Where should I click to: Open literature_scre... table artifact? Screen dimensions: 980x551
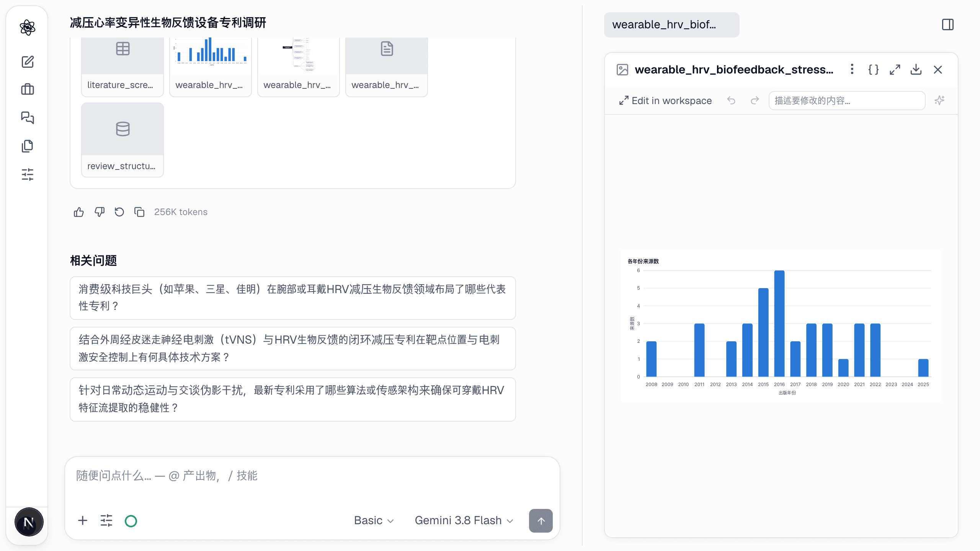(122, 67)
